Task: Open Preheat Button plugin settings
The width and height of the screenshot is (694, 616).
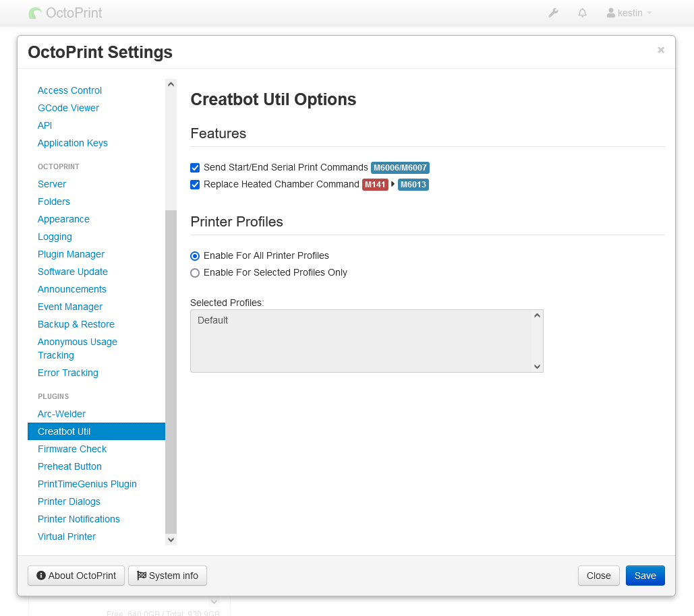Action: [x=69, y=466]
